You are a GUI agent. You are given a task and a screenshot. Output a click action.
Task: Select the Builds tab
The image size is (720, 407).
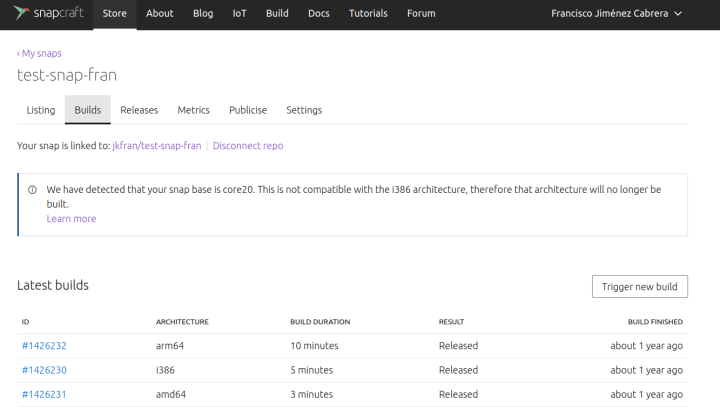pyautogui.click(x=88, y=110)
